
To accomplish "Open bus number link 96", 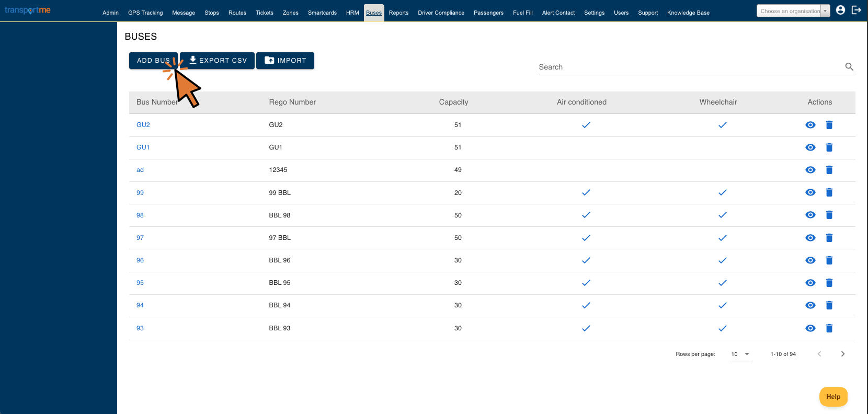I will pos(140,260).
